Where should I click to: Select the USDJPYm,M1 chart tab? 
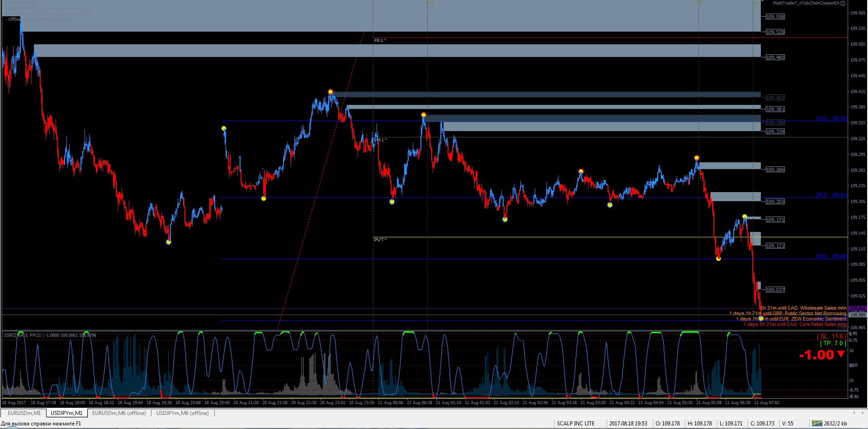click(x=66, y=413)
